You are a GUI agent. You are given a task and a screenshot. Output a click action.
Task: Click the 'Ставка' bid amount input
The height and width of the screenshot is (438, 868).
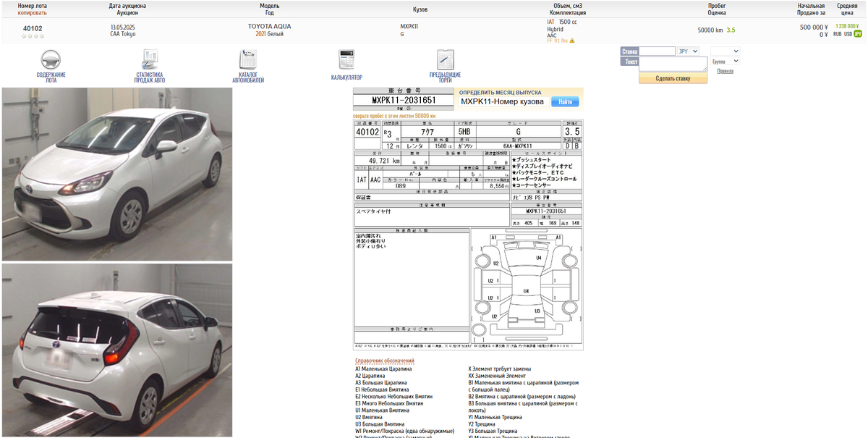click(x=658, y=51)
